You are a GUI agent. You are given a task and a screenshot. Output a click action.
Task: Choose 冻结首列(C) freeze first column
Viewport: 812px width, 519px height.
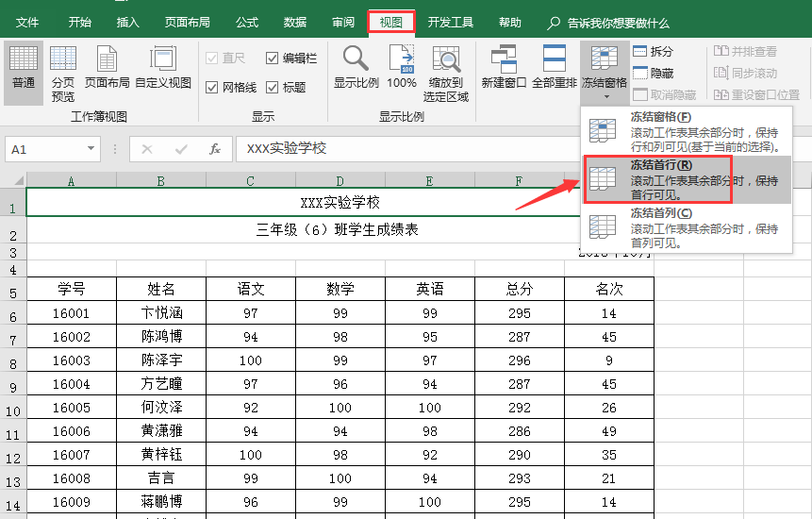(687, 228)
